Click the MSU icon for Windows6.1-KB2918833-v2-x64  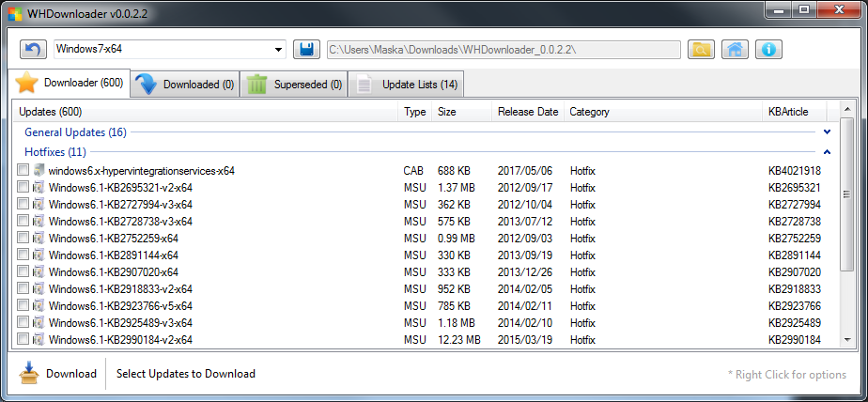tap(39, 288)
